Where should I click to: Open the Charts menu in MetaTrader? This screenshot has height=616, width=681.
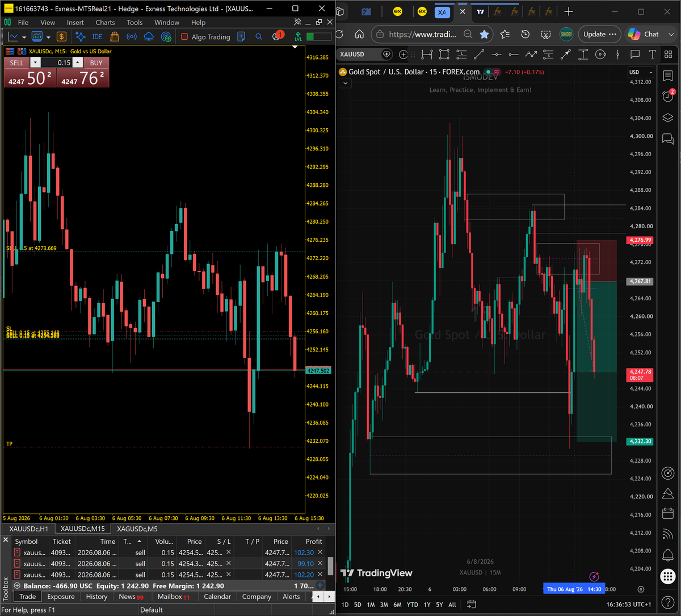pos(105,22)
